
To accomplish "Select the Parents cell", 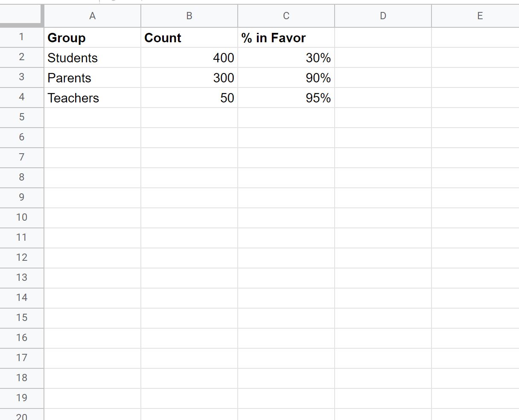I will click(92, 78).
